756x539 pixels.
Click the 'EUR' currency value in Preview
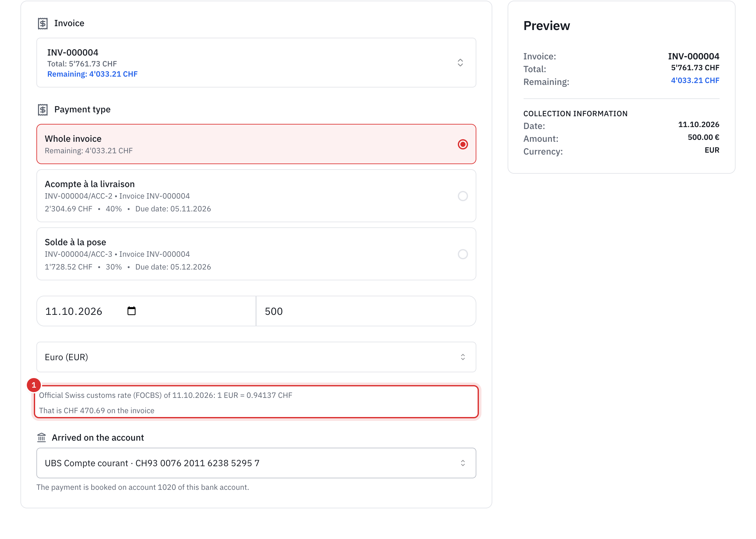click(712, 150)
